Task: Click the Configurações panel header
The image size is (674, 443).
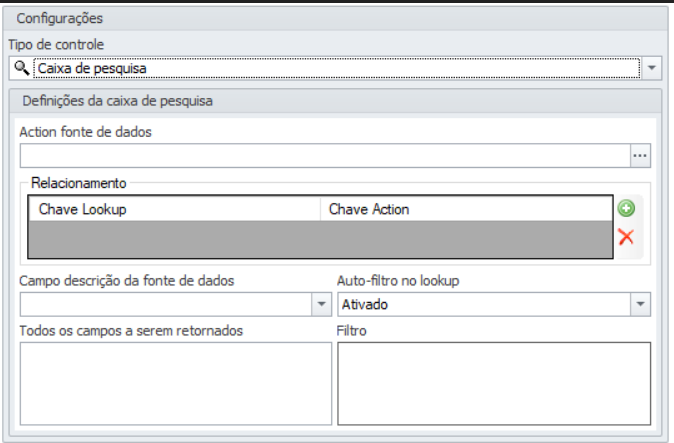Action: (60, 18)
